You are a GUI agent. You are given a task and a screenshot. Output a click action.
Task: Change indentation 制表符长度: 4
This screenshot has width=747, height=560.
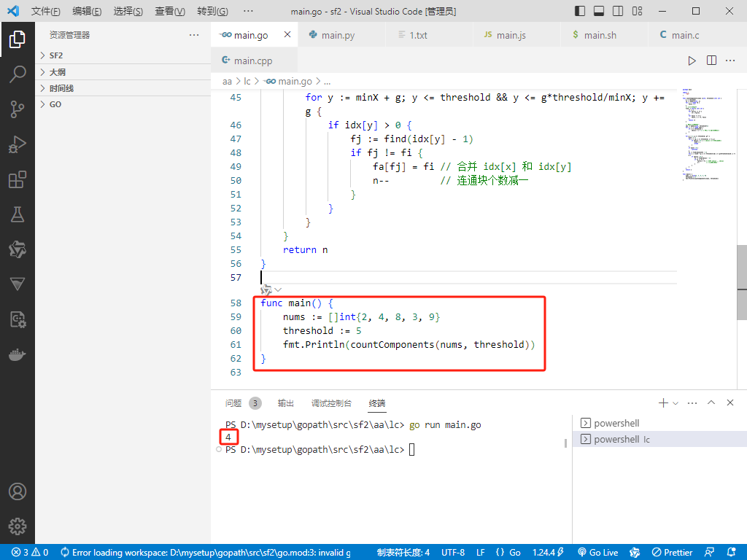(403, 553)
